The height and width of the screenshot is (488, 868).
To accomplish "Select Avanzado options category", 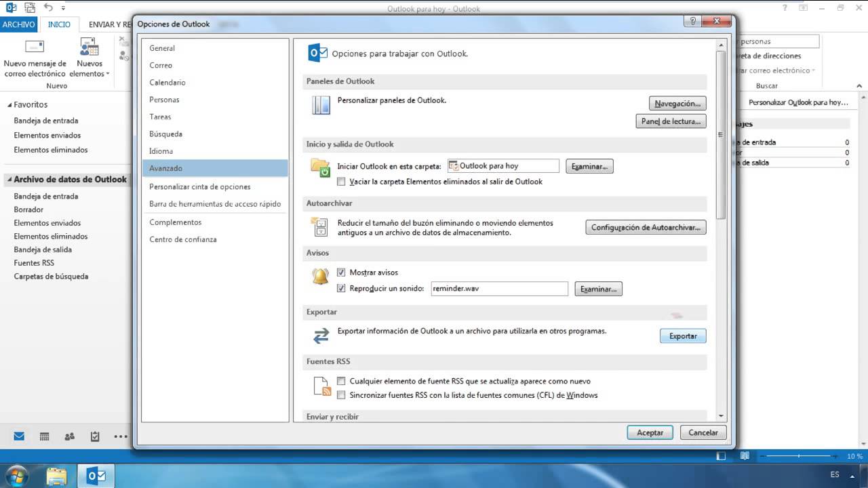I will (x=215, y=169).
